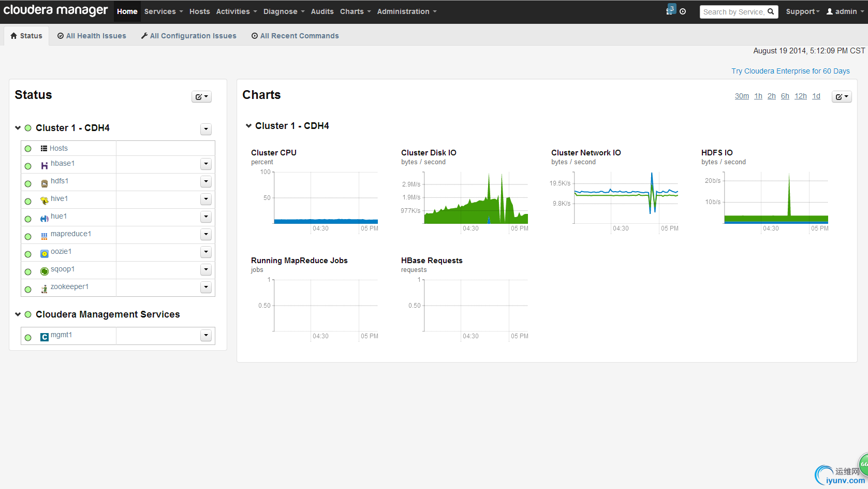Viewport: 868px width, 489px height.
Task: Open the sqoop1 actions dropdown
Action: 206,270
